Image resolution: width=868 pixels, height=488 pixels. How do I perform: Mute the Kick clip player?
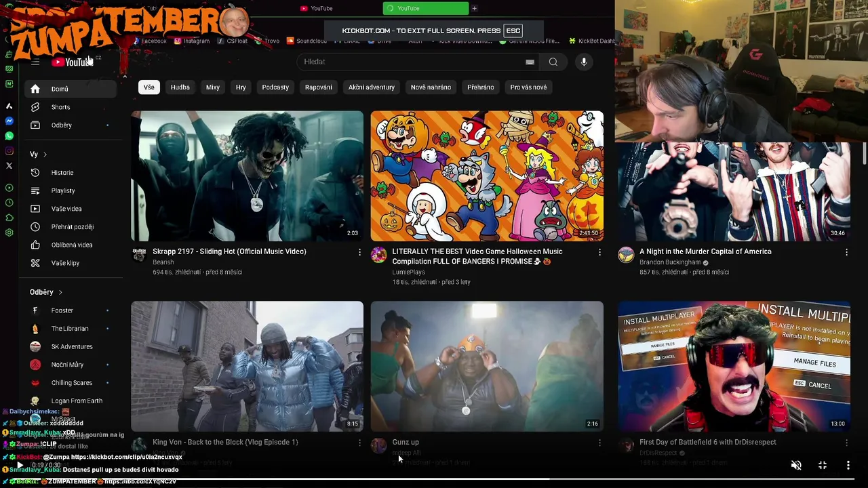(796, 466)
